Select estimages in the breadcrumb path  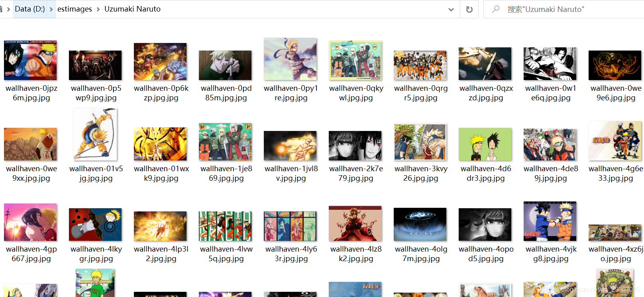point(75,9)
